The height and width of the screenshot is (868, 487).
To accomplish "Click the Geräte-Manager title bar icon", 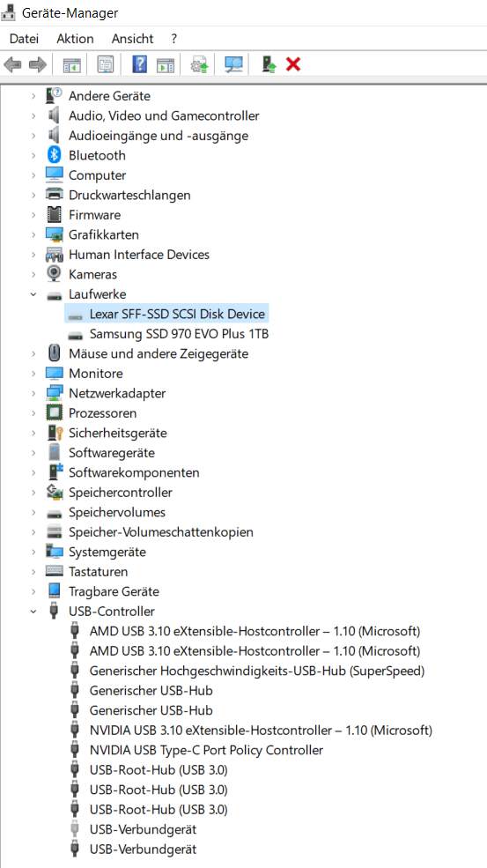I will coord(8,12).
